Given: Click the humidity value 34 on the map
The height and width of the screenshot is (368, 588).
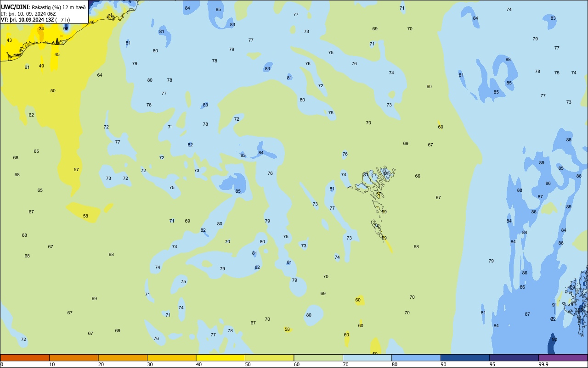Looking at the screenshot, I should 41,28.
